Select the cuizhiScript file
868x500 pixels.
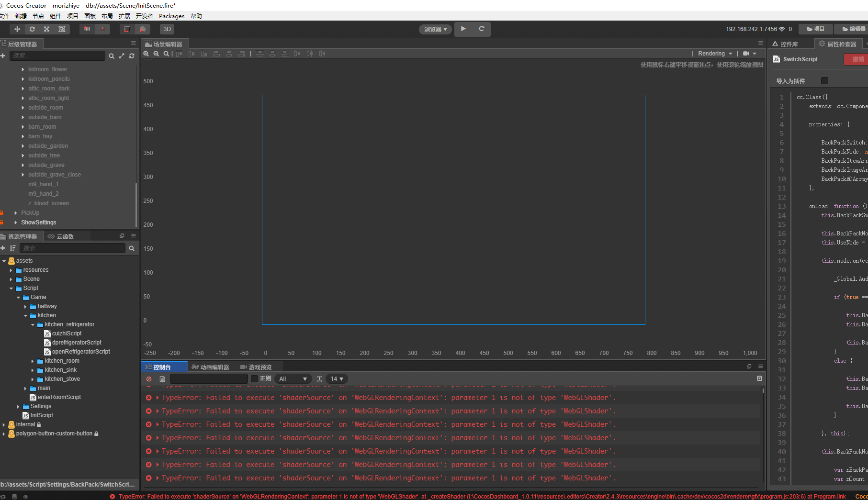[x=63, y=334]
